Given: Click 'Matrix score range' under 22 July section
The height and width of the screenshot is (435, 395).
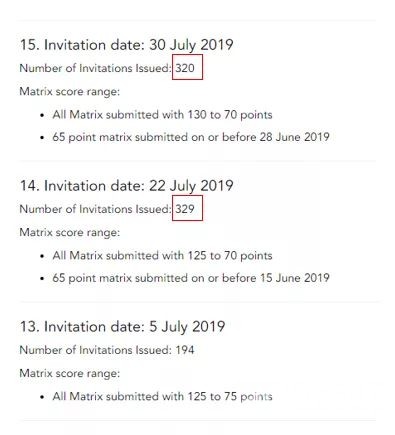Looking at the screenshot, I should pos(69,232).
